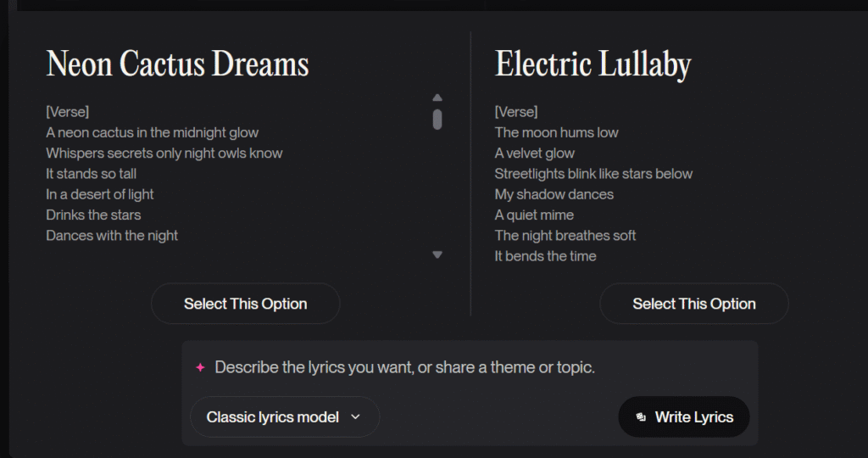Screen dimensions: 868x458
Task: Click the scroll-down arrow beside Neon Cactus lyrics
Action: 437,254
